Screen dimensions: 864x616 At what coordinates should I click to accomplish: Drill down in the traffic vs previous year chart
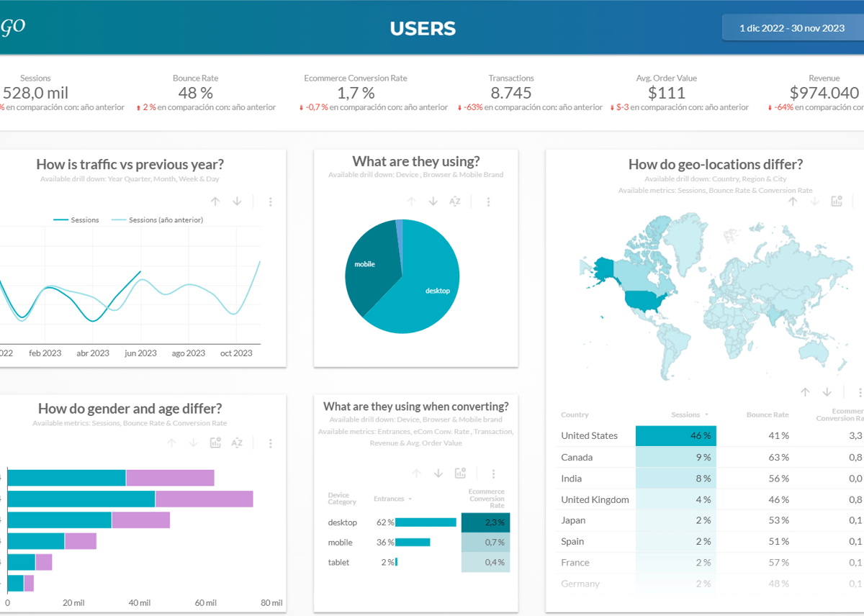pyautogui.click(x=237, y=201)
